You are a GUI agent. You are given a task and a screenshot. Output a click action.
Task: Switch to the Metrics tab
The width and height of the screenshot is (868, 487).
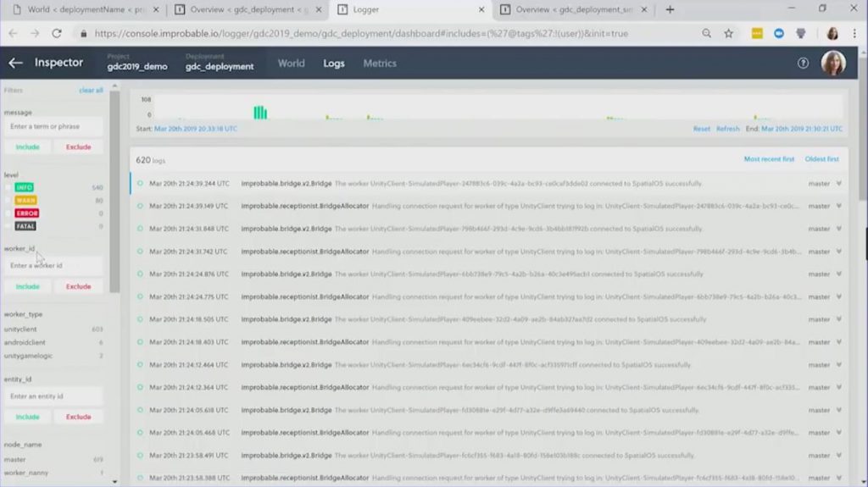380,63
